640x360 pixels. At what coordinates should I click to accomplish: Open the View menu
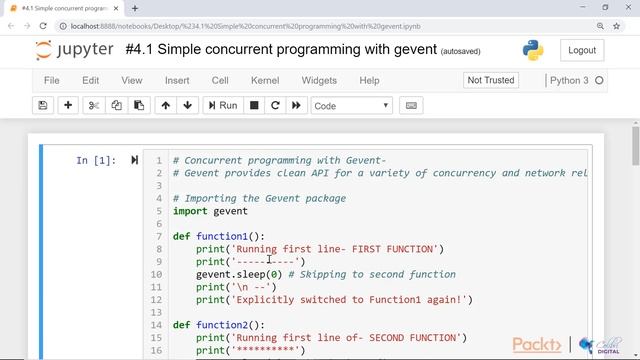(131, 80)
